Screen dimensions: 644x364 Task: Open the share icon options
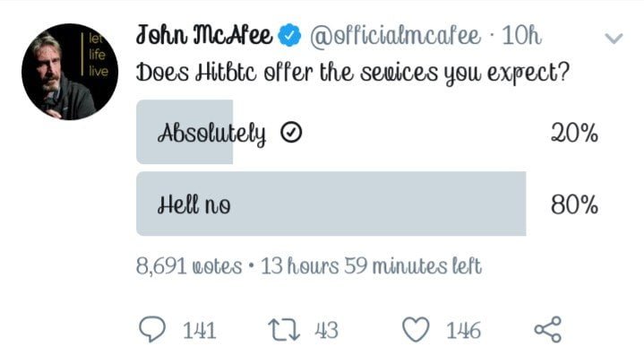click(x=545, y=330)
